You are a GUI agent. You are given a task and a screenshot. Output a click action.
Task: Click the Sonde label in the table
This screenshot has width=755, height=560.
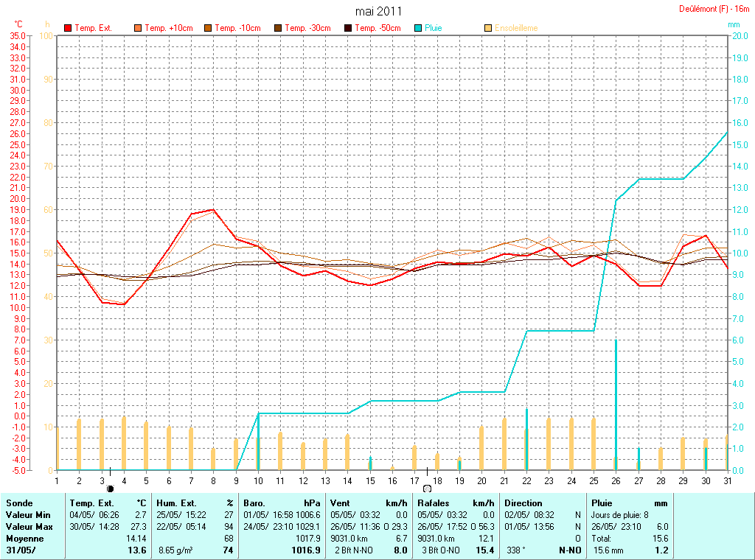pyautogui.click(x=19, y=503)
